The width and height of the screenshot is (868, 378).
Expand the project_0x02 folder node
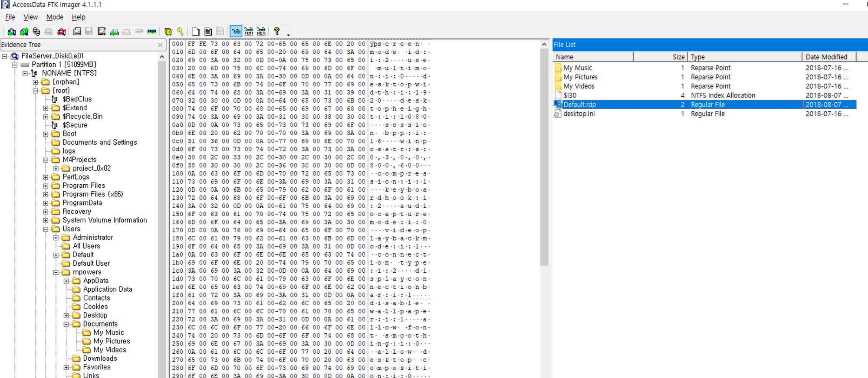pyautogui.click(x=56, y=169)
